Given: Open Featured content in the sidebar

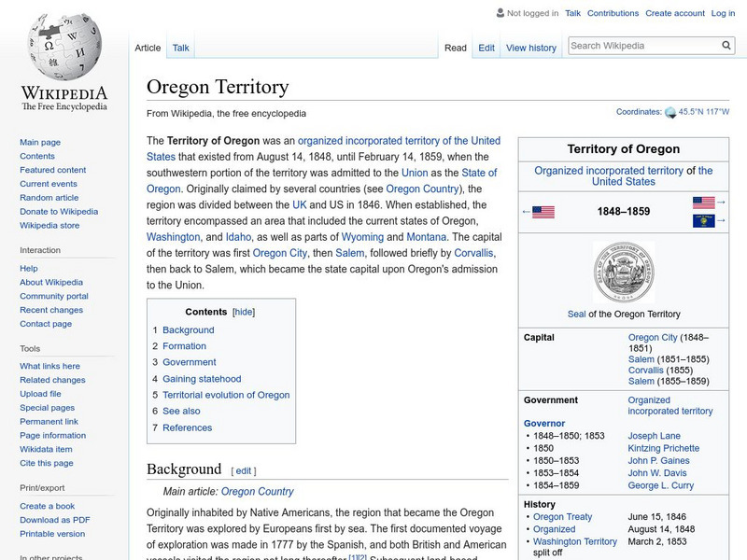Looking at the screenshot, I should (x=53, y=170).
